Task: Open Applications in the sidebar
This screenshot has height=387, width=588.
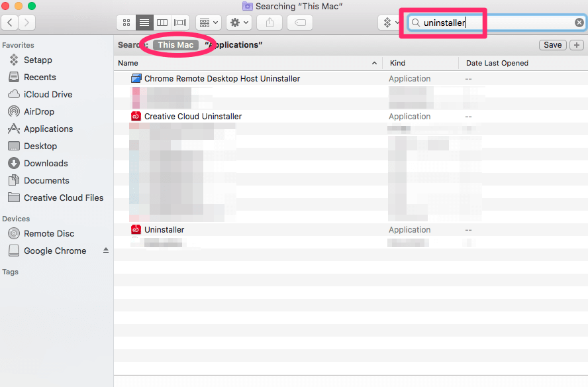Action: point(48,129)
